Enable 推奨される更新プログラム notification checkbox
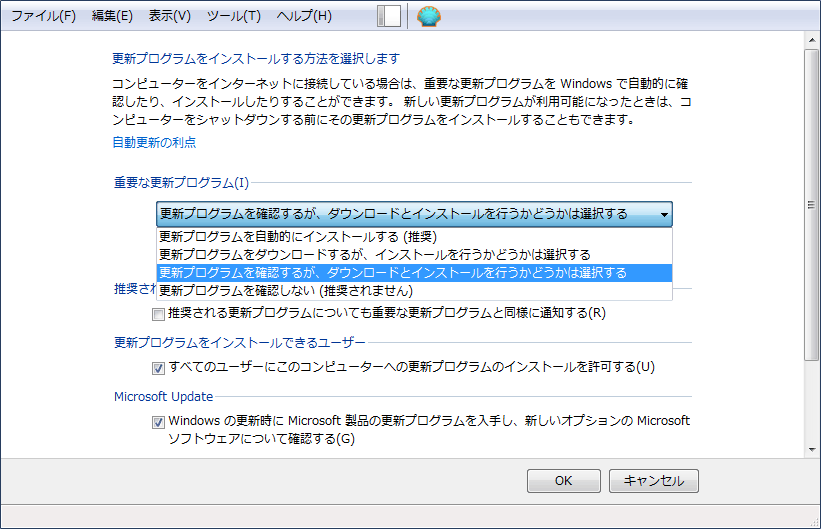Screen dimensions: 821x529 [158, 314]
